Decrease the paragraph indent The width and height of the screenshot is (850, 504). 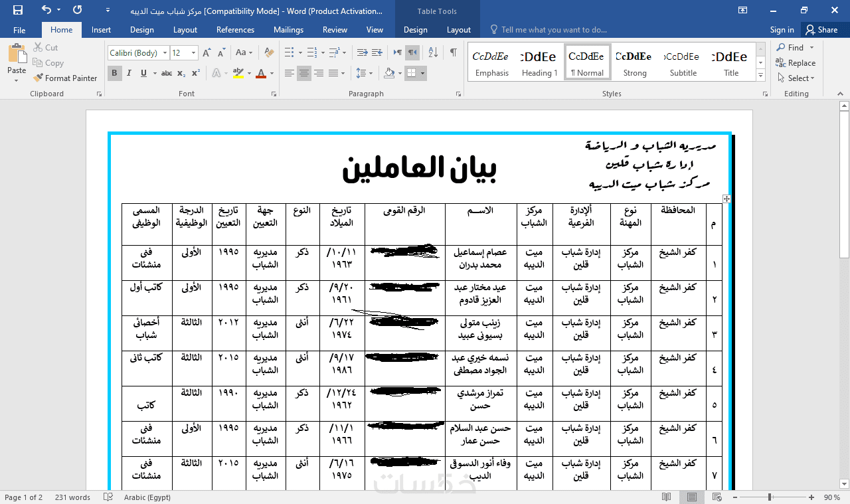click(362, 52)
